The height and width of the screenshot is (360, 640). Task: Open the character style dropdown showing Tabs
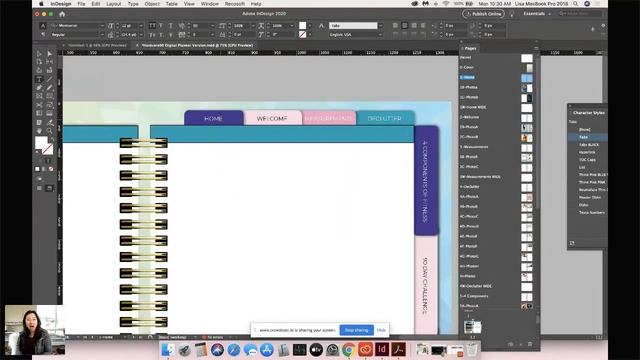click(380, 25)
